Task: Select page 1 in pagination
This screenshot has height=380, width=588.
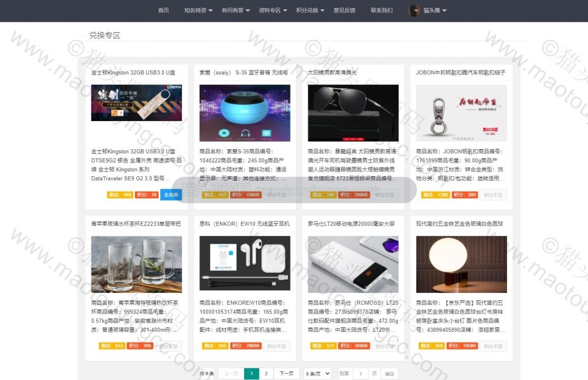Action: pyautogui.click(x=252, y=374)
